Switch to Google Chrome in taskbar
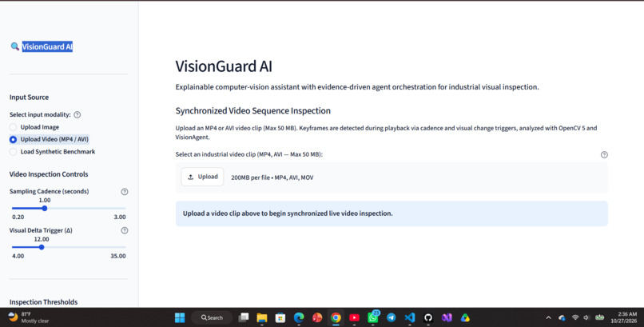Image resolution: width=644 pixels, height=327 pixels. click(x=336, y=317)
